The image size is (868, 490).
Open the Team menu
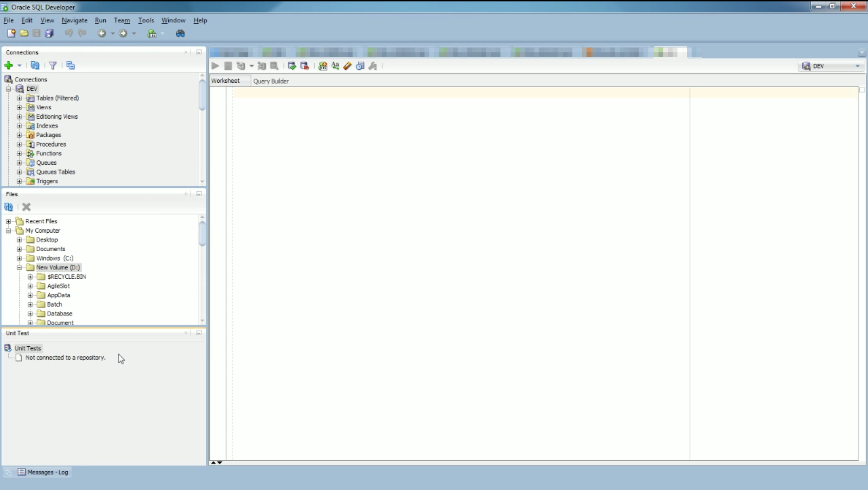pyautogui.click(x=122, y=20)
